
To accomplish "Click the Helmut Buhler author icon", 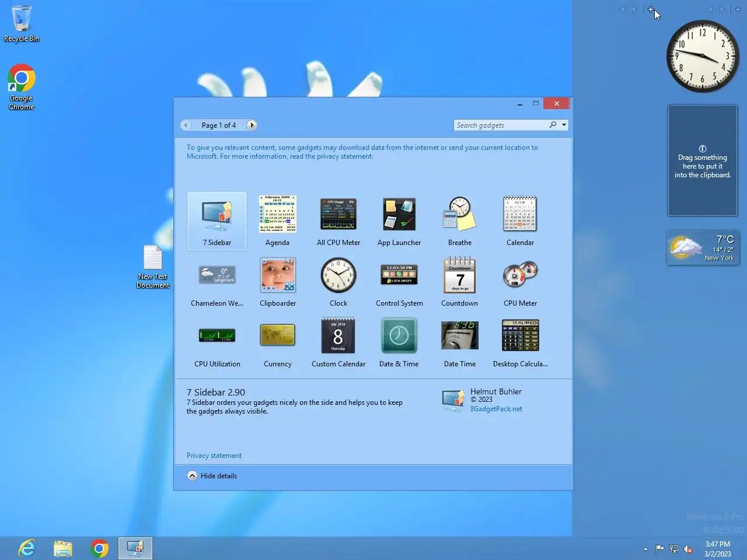I will pyautogui.click(x=453, y=401).
